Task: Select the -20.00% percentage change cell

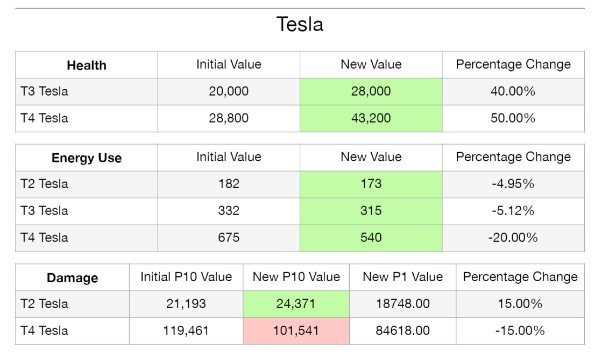Action: coord(513,238)
